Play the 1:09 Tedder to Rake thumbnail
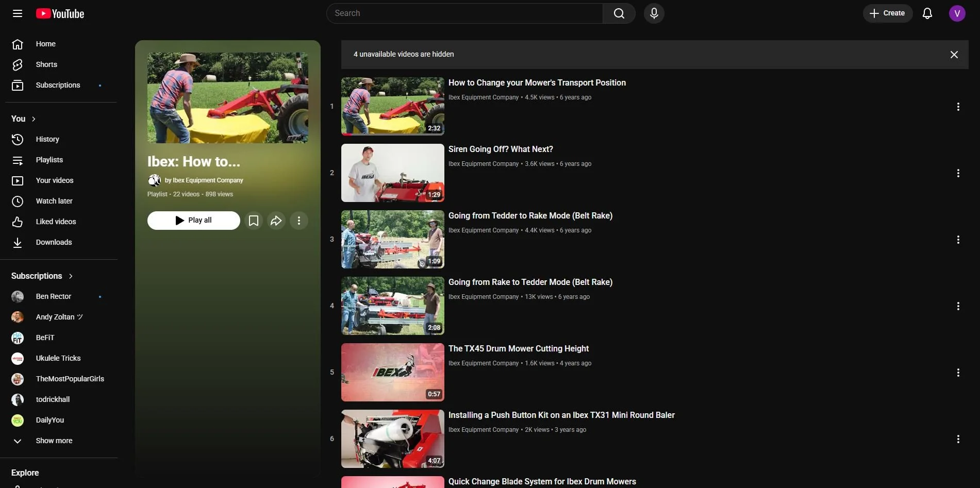Screen dimensions: 980x488 click(x=393, y=239)
